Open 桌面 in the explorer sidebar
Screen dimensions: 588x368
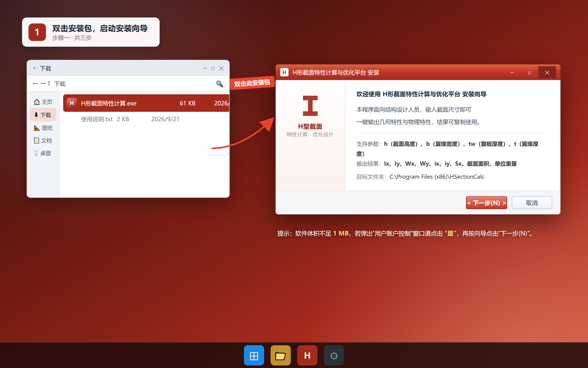coord(43,153)
